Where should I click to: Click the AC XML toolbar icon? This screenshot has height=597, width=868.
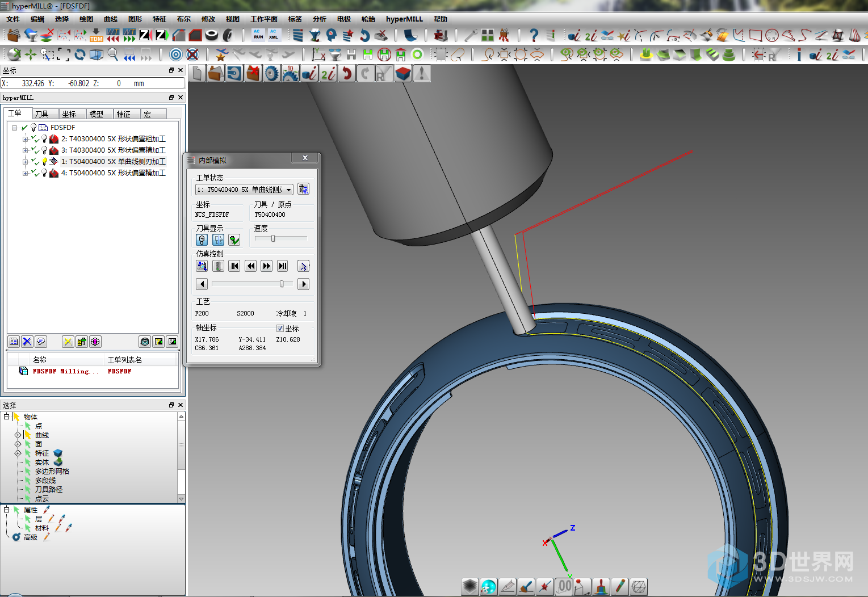[274, 35]
